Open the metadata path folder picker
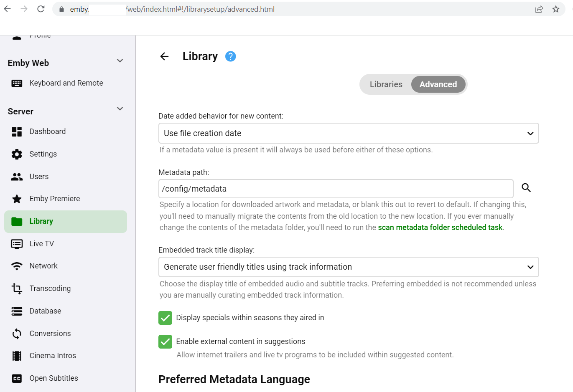Viewport: 573px width, 392px height. 526,187
